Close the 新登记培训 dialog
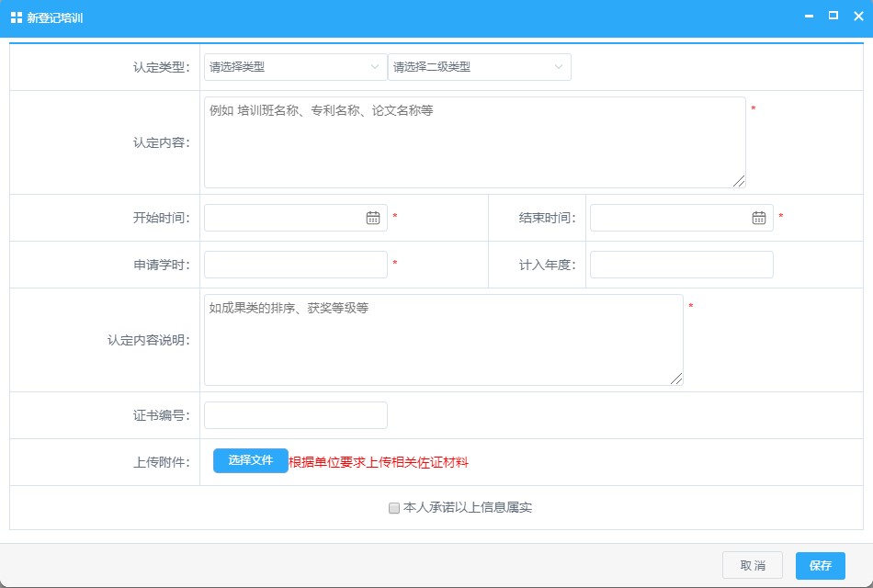The width and height of the screenshot is (873, 588). (858, 17)
